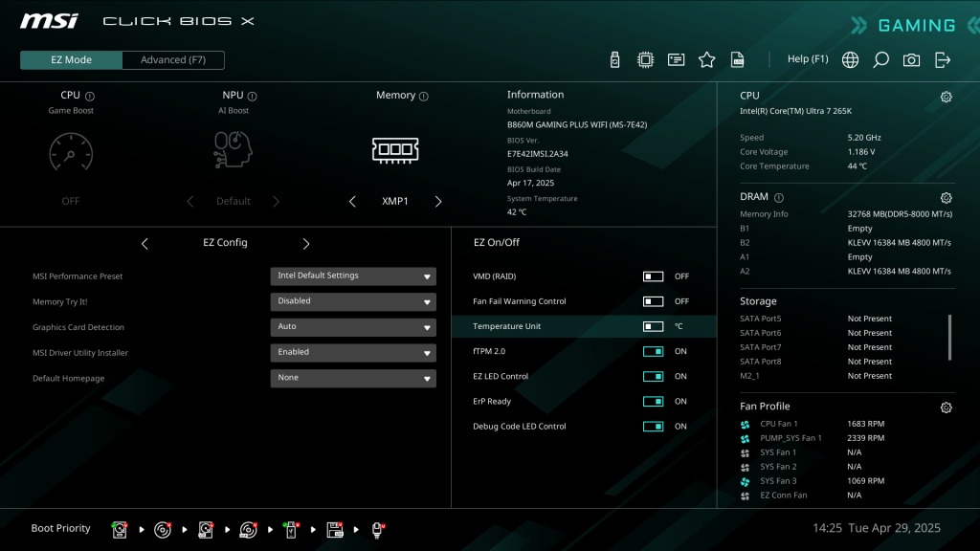Viewport: 980px width, 551px height.
Task: Select network cable boot priority icon
Action: pos(377,530)
